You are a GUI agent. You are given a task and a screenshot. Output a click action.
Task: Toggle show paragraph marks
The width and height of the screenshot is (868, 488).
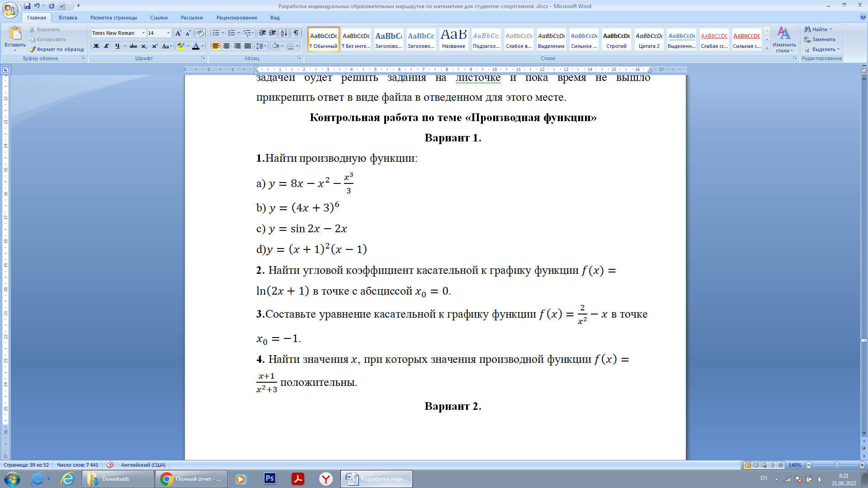click(x=296, y=33)
